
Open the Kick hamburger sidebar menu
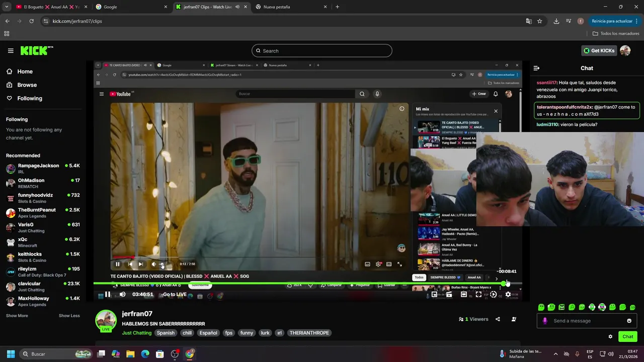pos(11,51)
